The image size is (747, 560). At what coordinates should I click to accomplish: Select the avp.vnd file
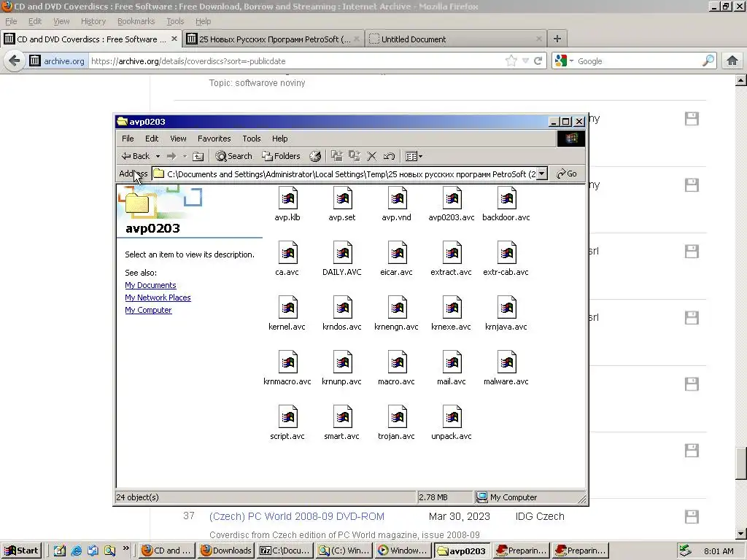pyautogui.click(x=396, y=205)
